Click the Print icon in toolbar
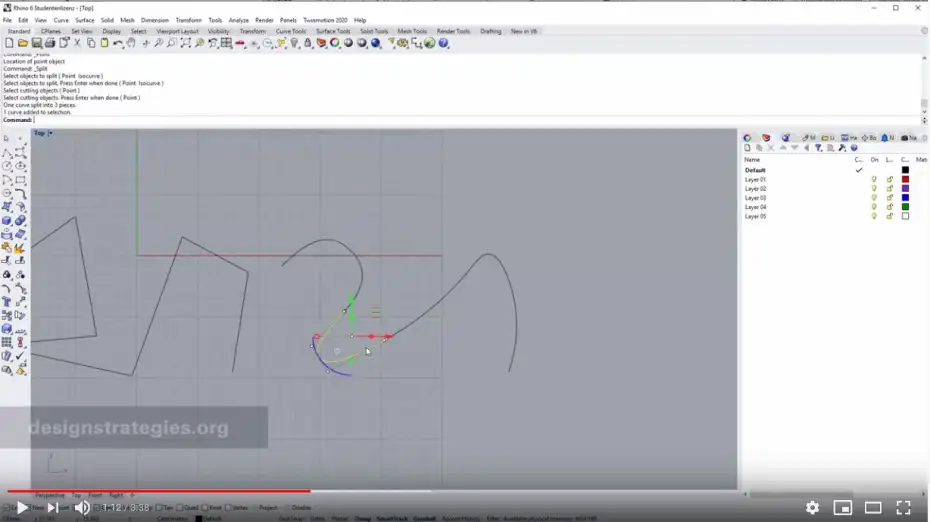 [50, 43]
